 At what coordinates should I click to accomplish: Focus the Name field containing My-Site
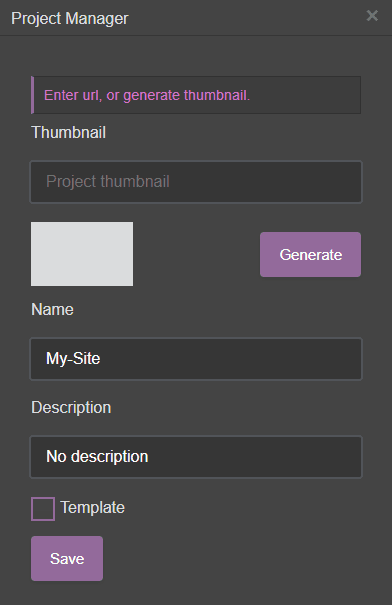(196, 359)
